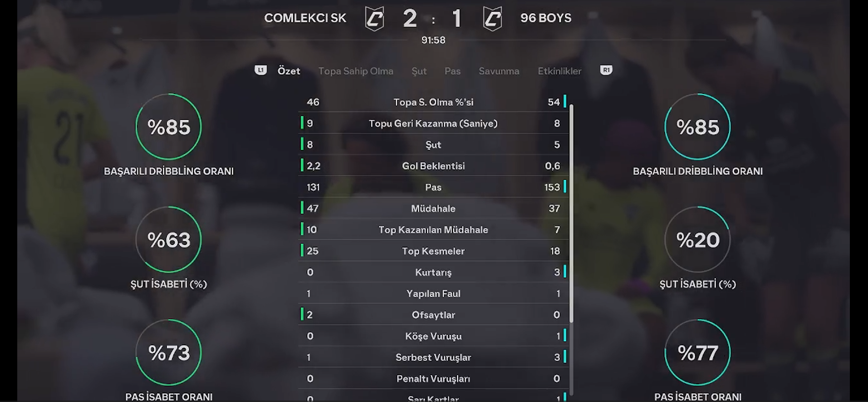Open the Savunma tab

(499, 71)
